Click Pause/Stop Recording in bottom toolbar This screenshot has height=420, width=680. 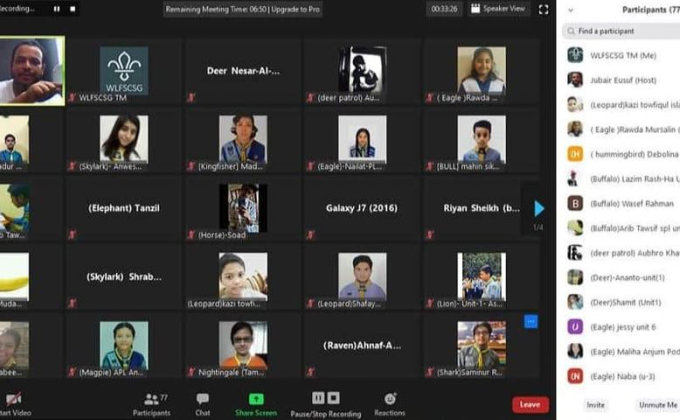(326, 402)
